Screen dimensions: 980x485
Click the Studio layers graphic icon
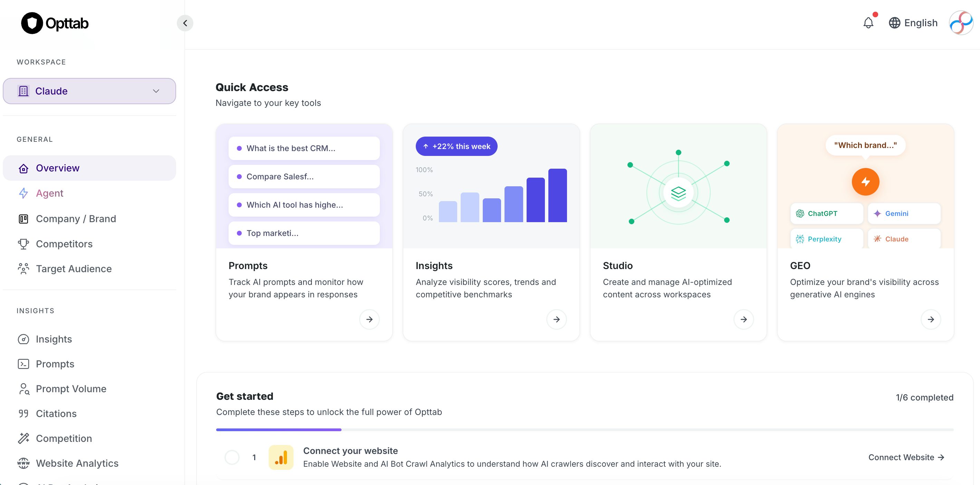(678, 193)
